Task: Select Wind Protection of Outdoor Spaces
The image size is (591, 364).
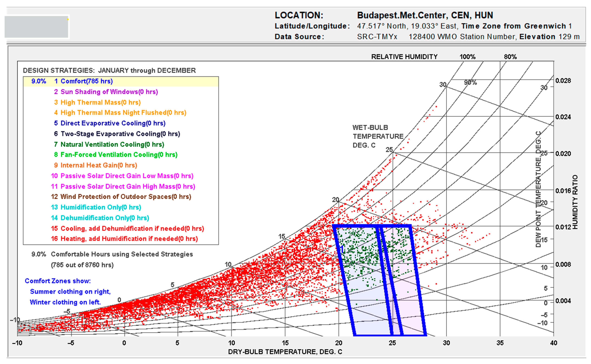Action: [x=126, y=197]
